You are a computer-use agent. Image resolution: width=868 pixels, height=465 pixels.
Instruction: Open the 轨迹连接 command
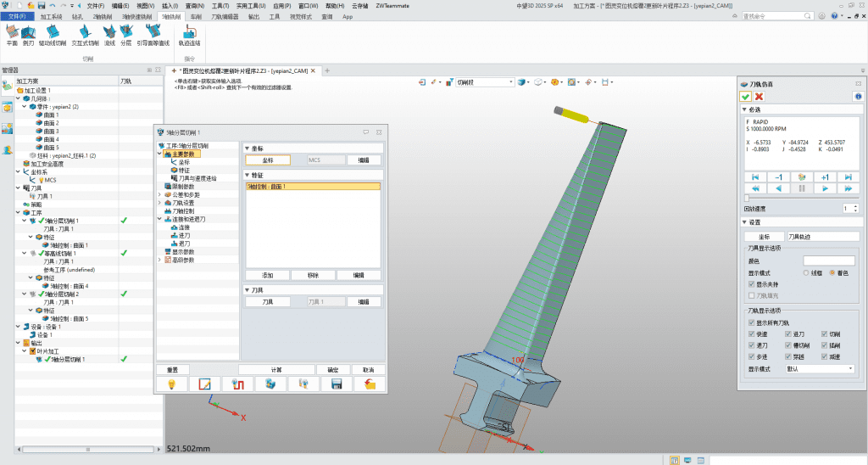pyautogui.click(x=190, y=34)
